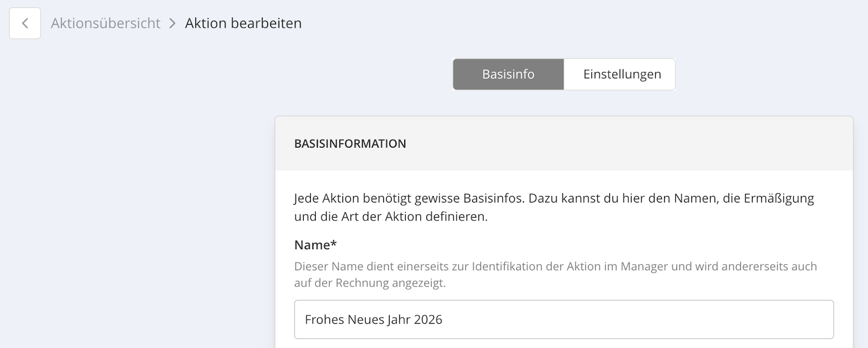This screenshot has width=868, height=348.
Task: Click intro text starting "Jede Aktion benötigt"
Action: tap(353, 198)
